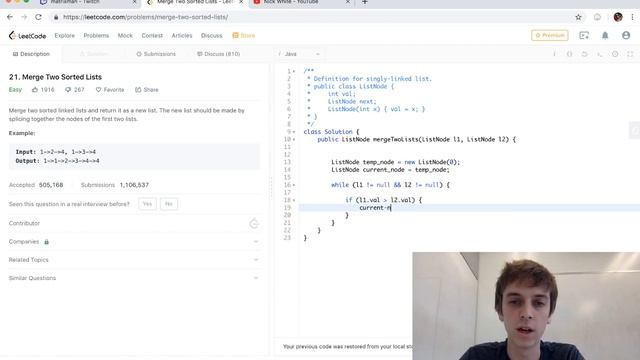Open Articles in the navigation
640x360 pixels.
[x=182, y=36]
